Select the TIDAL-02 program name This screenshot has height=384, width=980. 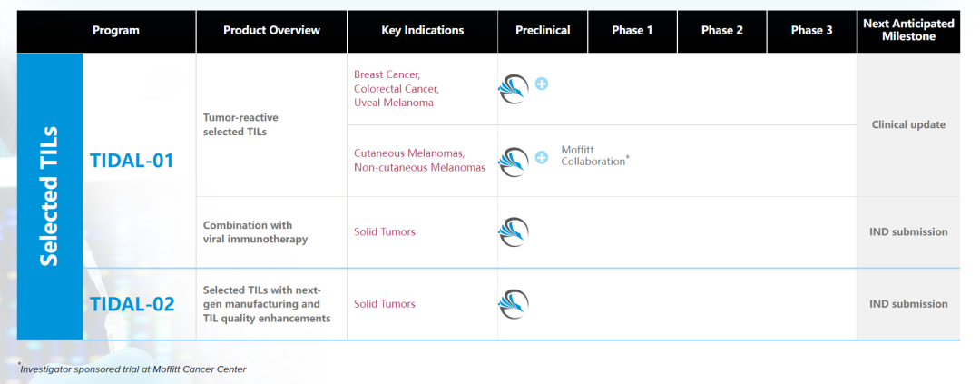click(x=132, y=304)
